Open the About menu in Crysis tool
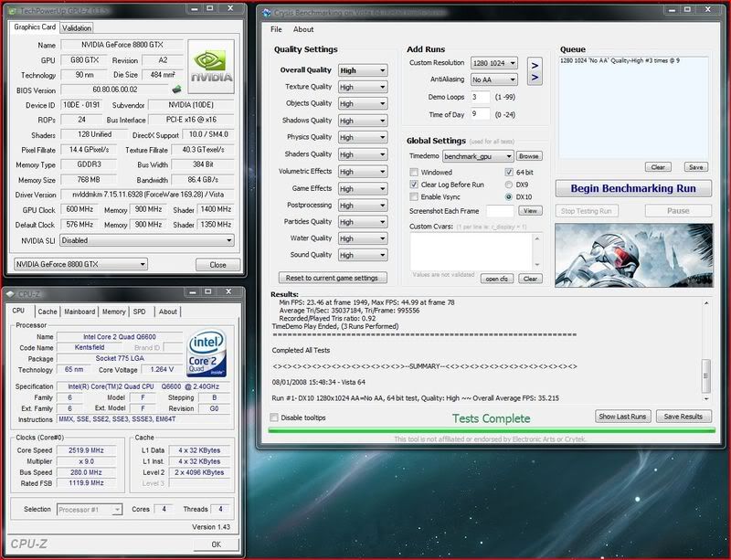This screenshot has width=731, height=560. tap(303, 29)
